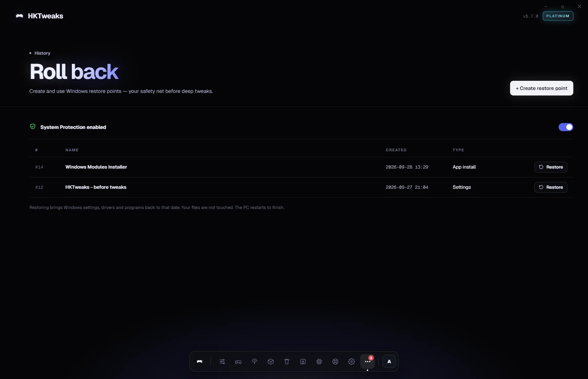Open the CPU chip icon in dock
Screen dimensions: 588x379
point(319,361)
